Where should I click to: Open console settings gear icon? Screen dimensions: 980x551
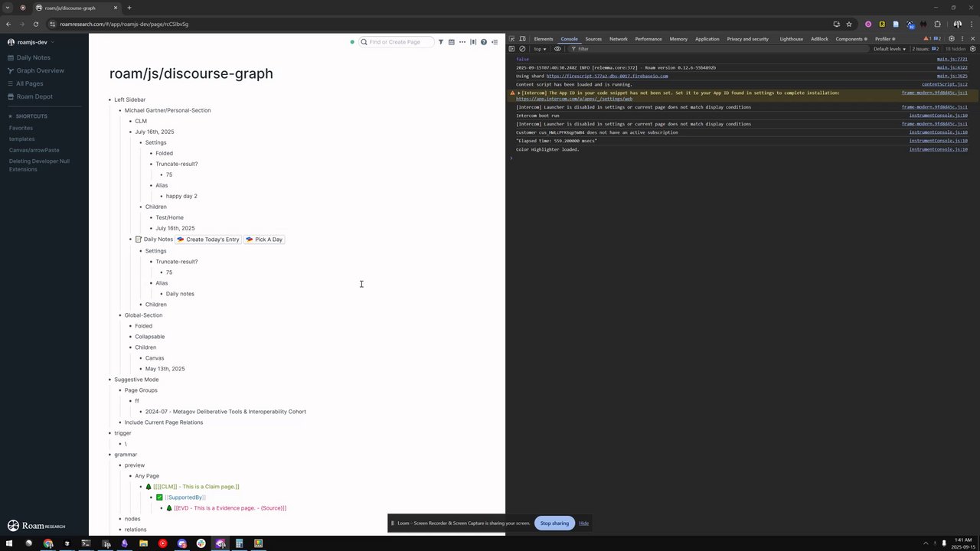click(973, 49)
